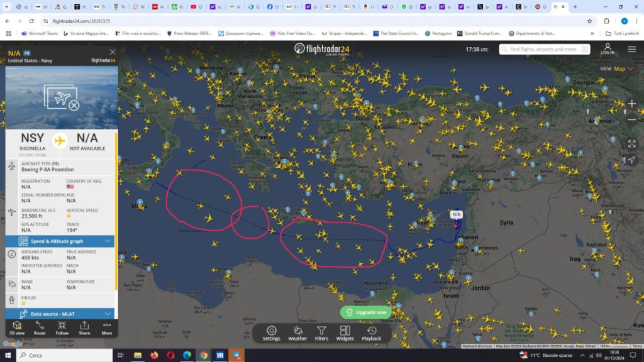Open the Weather layer options

click(x=297, y=333)
